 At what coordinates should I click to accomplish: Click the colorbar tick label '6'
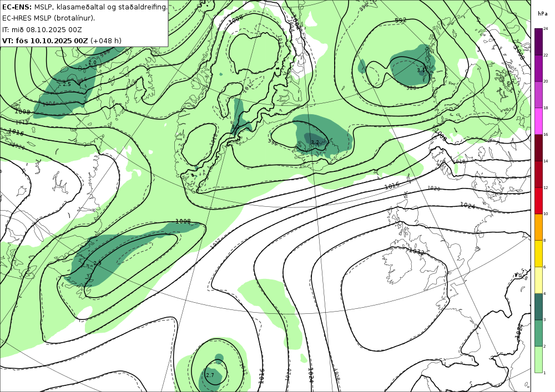point(544,267)
